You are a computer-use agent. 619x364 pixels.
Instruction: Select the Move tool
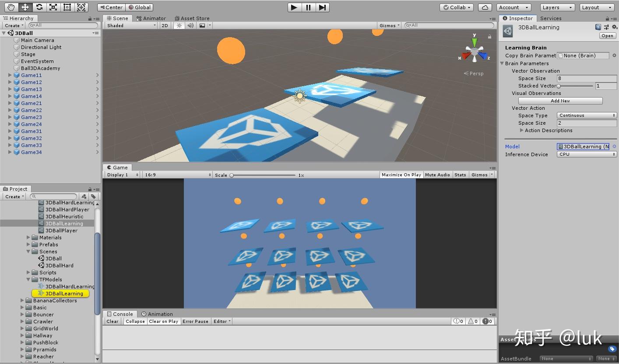[25, 7]
